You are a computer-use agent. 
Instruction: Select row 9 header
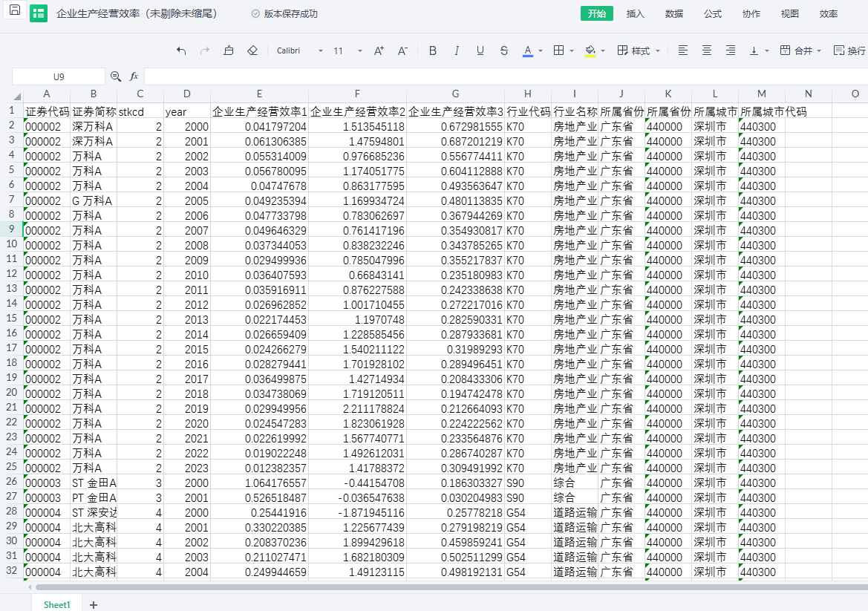(12, 229)
